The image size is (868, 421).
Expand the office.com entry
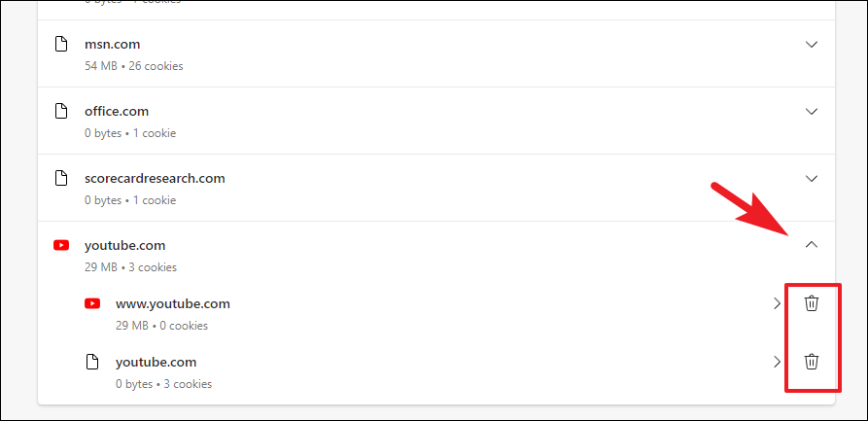pyautogui.click(x=811, y=112)
